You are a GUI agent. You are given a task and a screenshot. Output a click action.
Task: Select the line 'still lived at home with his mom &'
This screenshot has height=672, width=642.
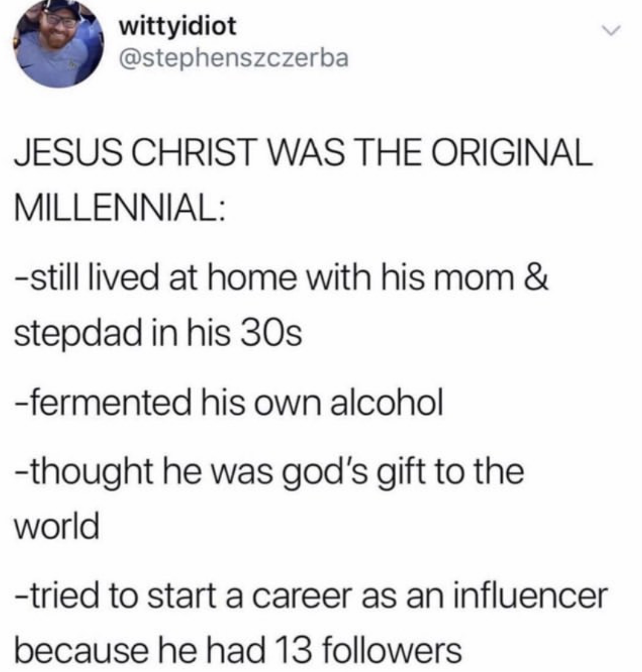pos(281,277)
